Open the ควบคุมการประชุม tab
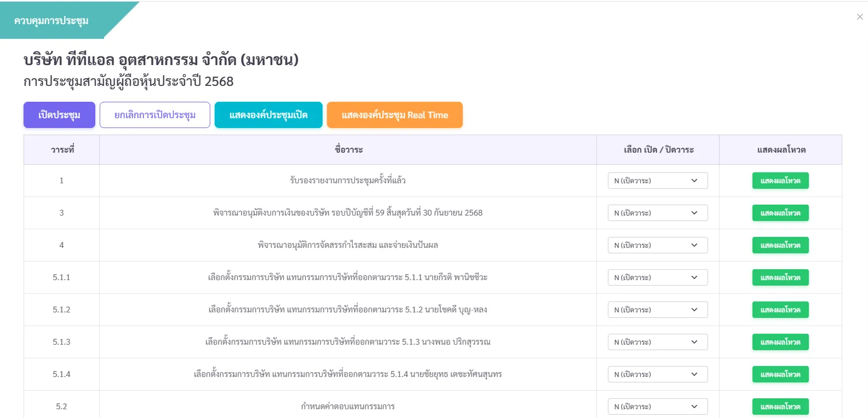Image resolution: width=868 pixels, height=418 pixels. tap(51, 21)
